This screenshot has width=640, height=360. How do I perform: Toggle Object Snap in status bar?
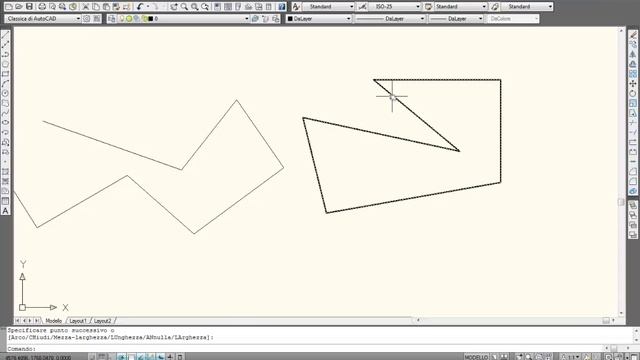(131, 357)
